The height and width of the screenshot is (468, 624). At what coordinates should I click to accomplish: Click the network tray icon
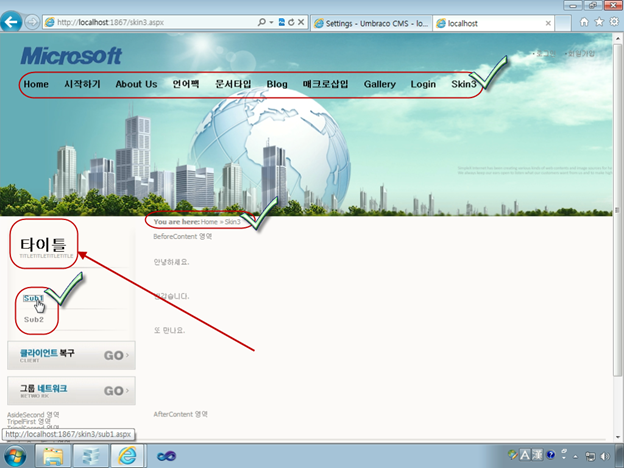pyautogui.click(x=590, y=456)
